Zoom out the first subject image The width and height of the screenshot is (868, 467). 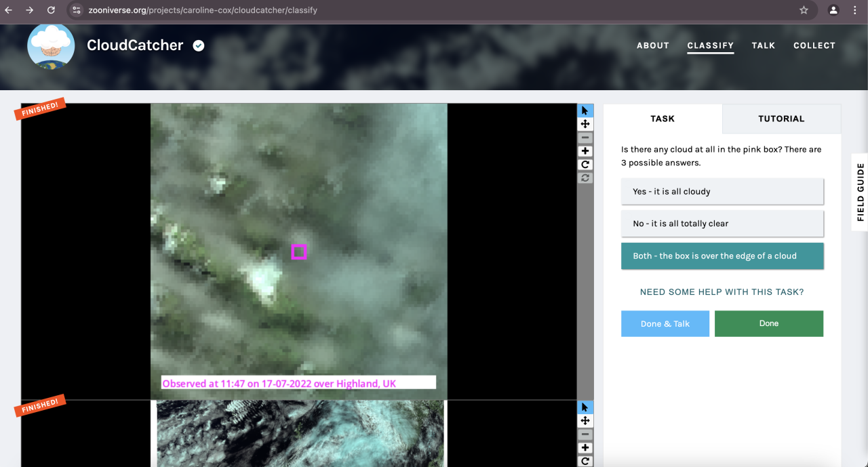coord(585,138)
